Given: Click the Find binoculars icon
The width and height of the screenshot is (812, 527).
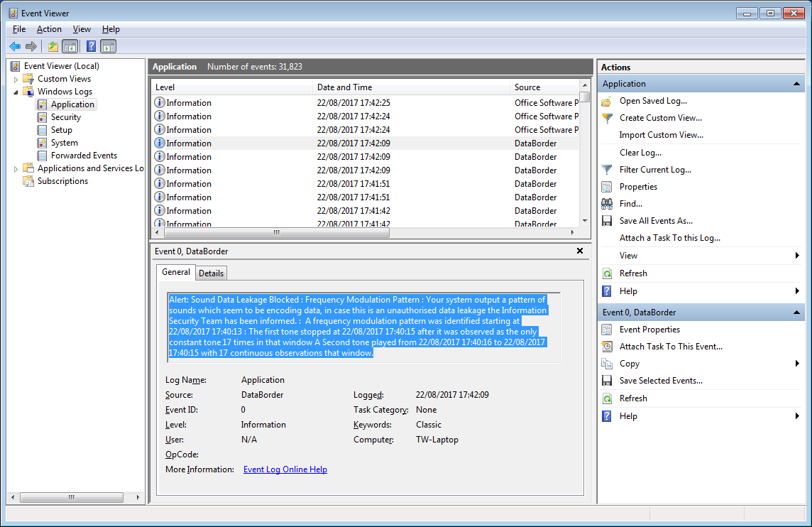Looking at the screenshot, I should tap(607, 204).
